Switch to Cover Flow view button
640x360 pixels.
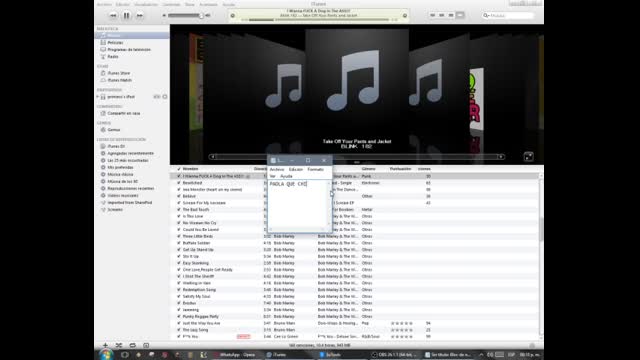point(460,15)
